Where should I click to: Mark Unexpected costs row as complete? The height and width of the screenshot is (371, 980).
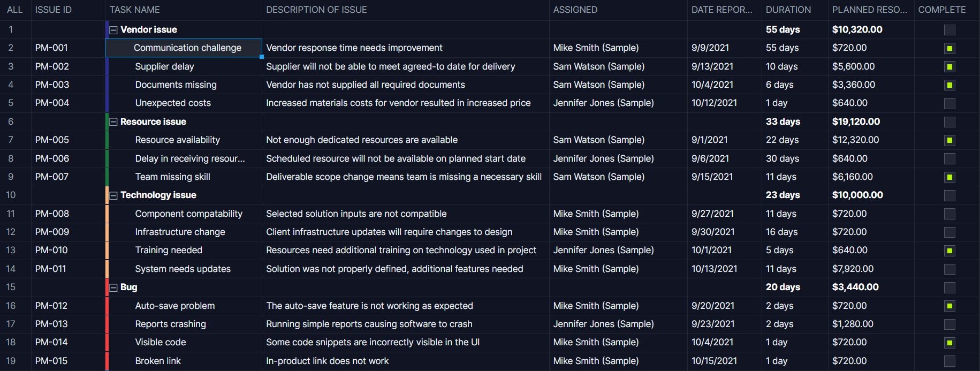tap(949, 103)
